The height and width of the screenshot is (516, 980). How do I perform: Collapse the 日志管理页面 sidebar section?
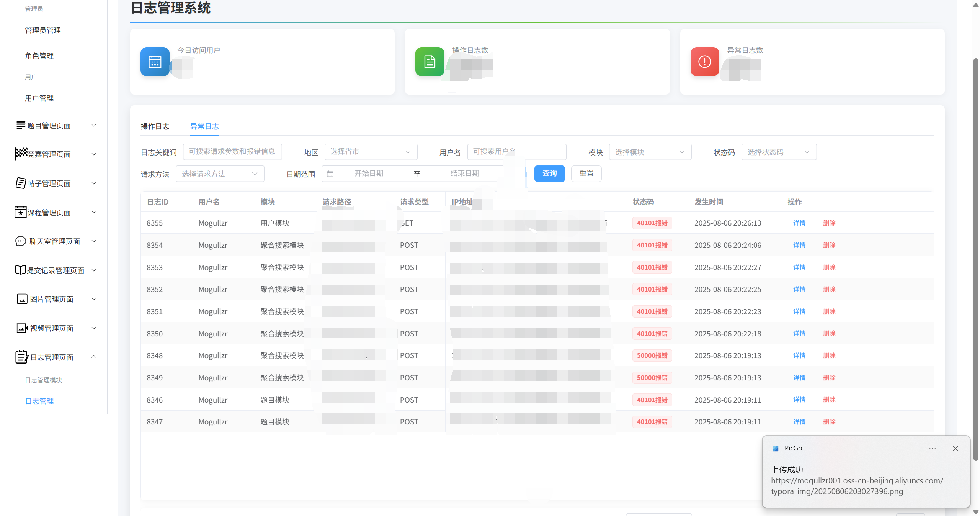tap(94, 357)
